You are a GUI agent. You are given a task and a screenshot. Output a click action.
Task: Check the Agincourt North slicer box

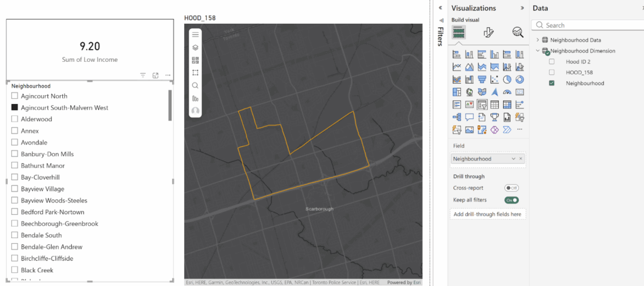click(14, 96)
